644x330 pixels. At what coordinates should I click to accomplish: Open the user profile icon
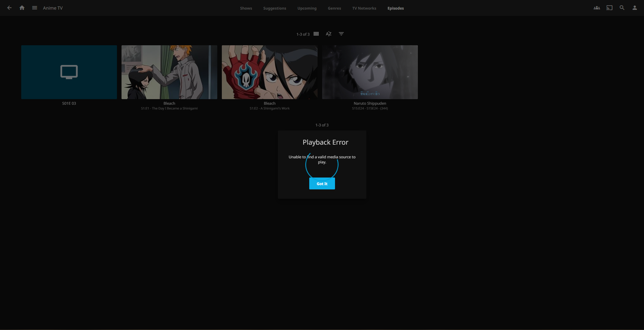tap(634, 8)
